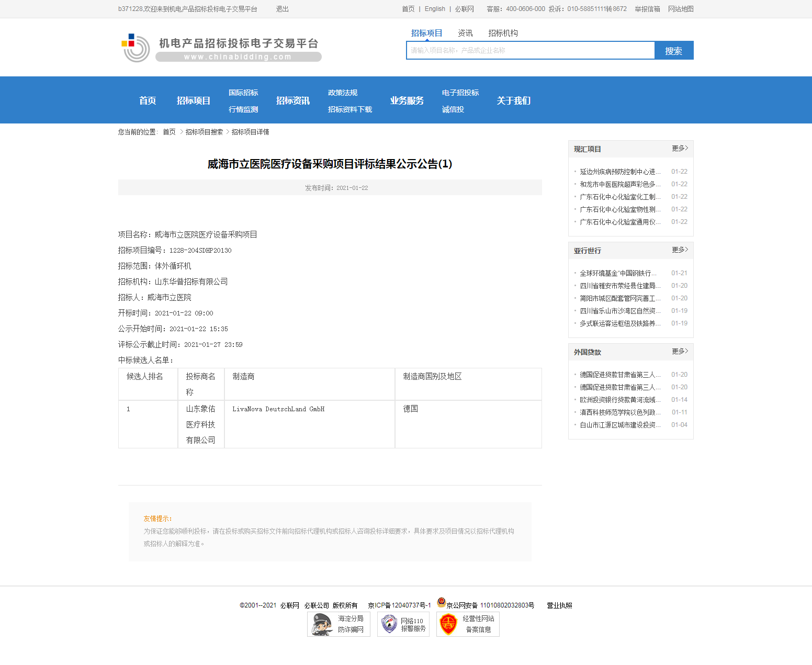
Task: Switch to the 招标机构 search tab
Action: 503,33
